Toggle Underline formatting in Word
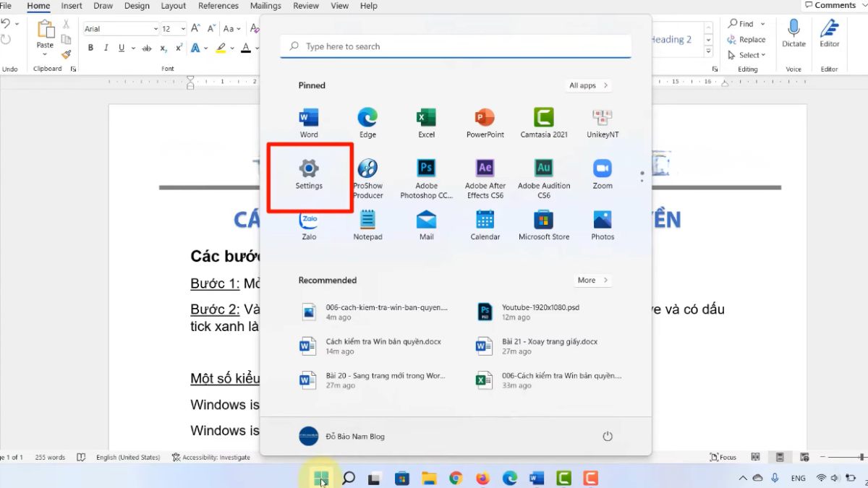 pyautogui.click(x=122, y=48)
